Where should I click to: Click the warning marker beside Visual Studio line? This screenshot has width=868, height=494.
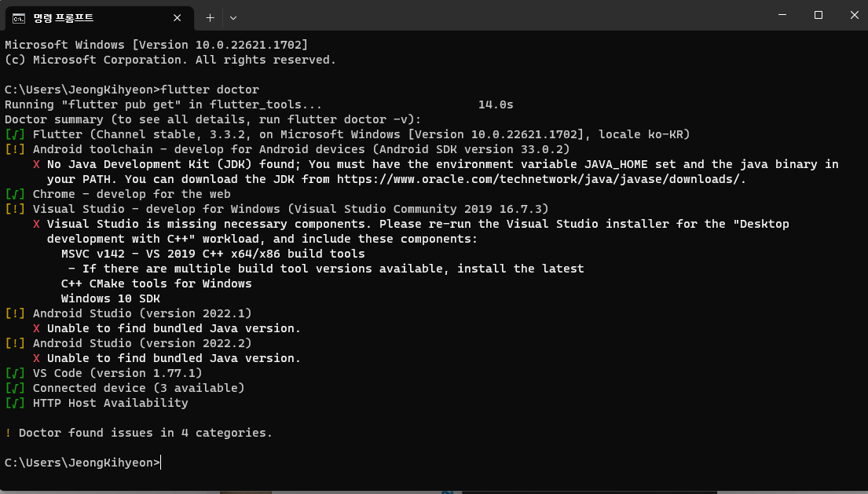point(15,209)
